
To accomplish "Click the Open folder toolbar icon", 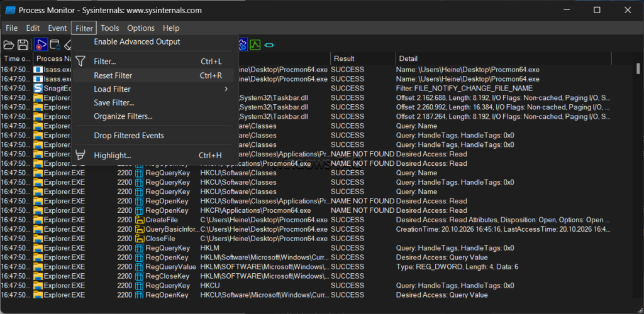I will click(x=9, y=45).
